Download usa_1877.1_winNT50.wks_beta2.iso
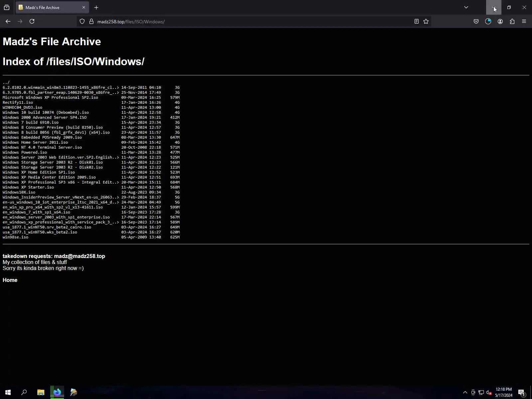The height and width of the screenshot is (399, 532). pos(40,232)
